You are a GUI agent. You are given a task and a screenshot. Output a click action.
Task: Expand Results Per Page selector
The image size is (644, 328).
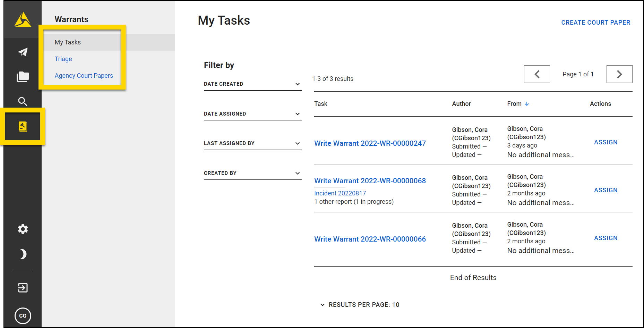[x=360, y=305]
